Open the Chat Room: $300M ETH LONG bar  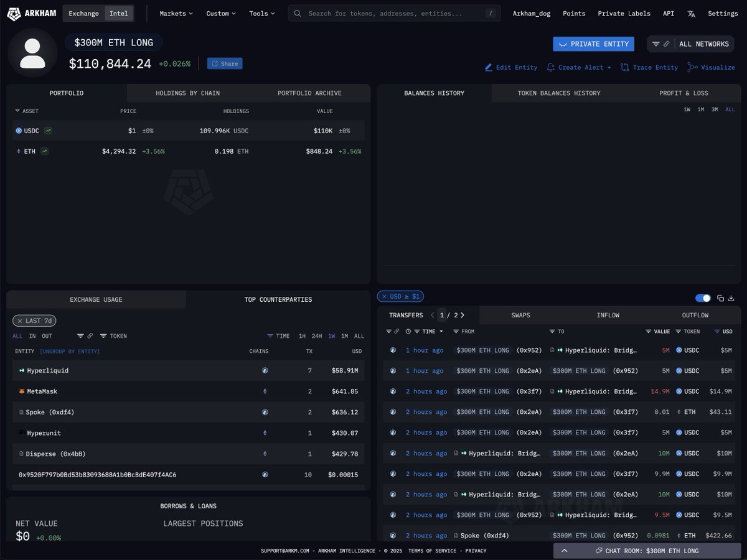pos(647,551)
